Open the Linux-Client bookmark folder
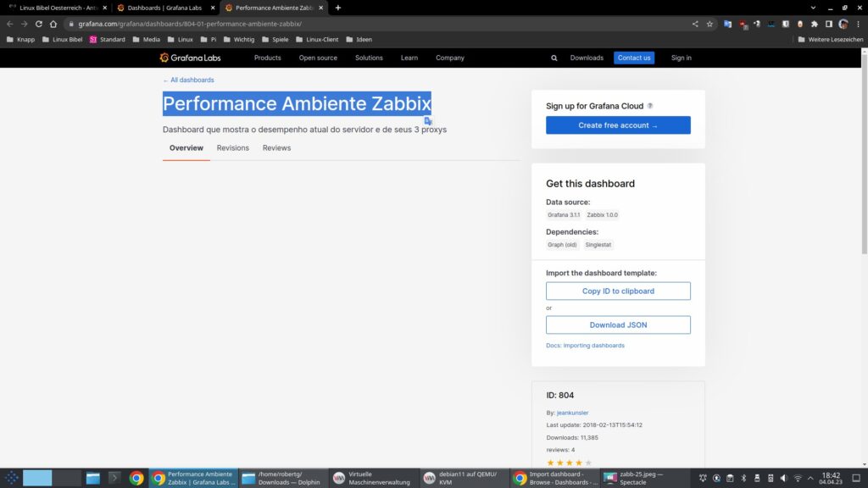The image size is (868, 488). click(x=317, y=39)
